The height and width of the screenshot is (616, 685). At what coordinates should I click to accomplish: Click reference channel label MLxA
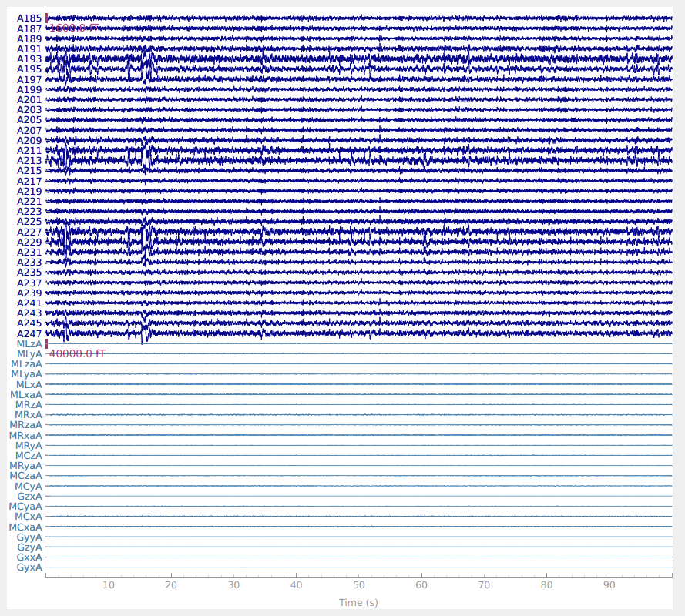point(29,384)
